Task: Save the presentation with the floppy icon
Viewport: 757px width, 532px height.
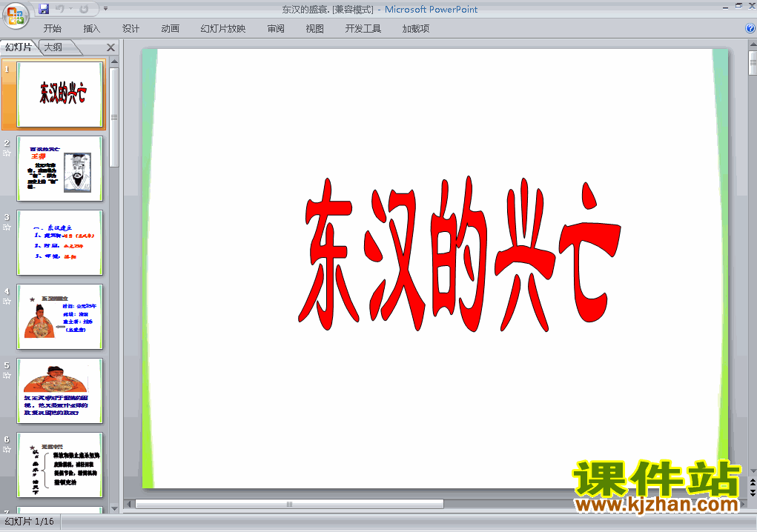Action: pos(44,9)
